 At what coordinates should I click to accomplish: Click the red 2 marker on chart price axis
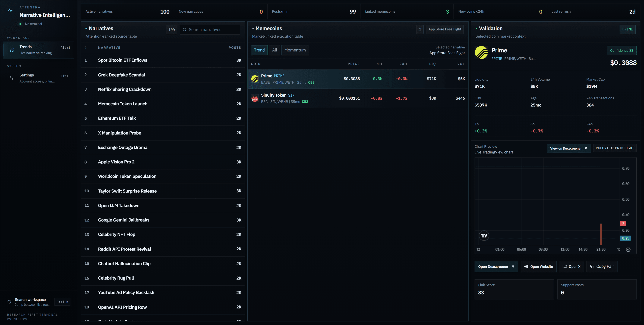tap(623, 224)
